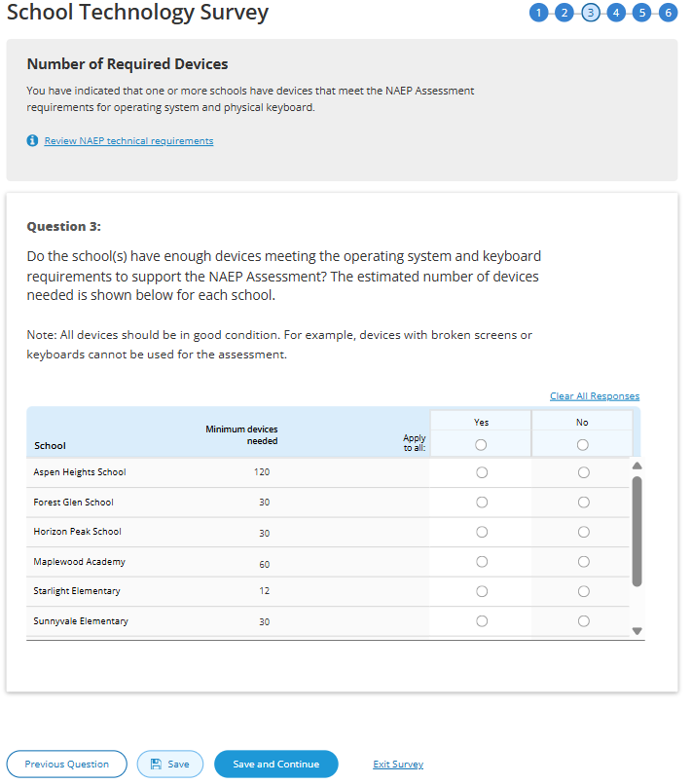Open Review NAEP technical requirements link
Image resolution: width=692 pixels, height=784 pixels.
click(128, 140)
